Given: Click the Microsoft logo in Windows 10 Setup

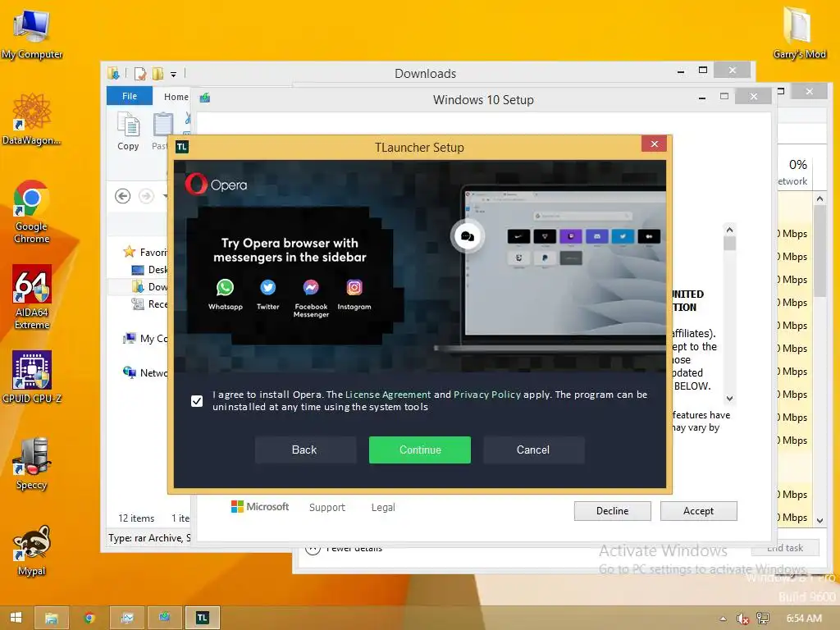Looking at the screenshot, I should tap(260, 507).
